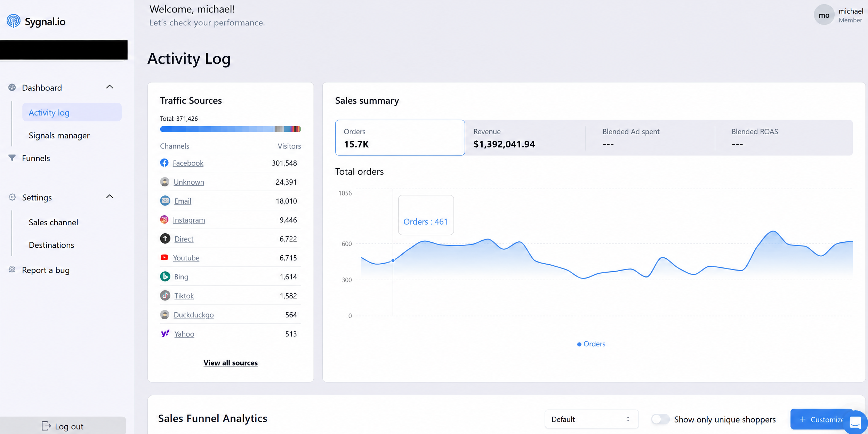This screenshot has height=434, width=868.
Task: Open the Funnels menu item
Action: coord(36,158)
